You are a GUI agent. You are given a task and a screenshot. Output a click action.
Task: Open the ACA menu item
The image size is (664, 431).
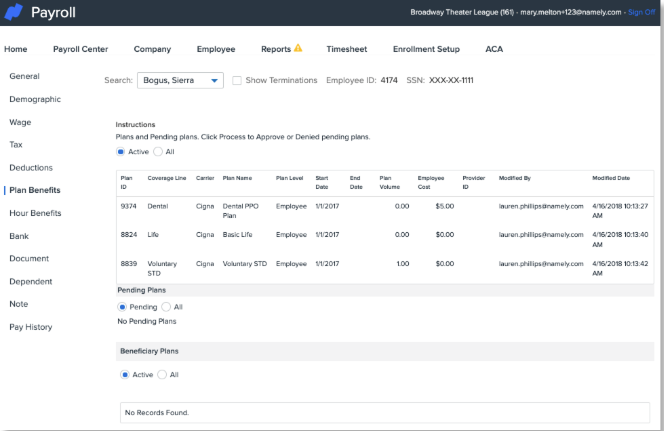click(494, 49)
